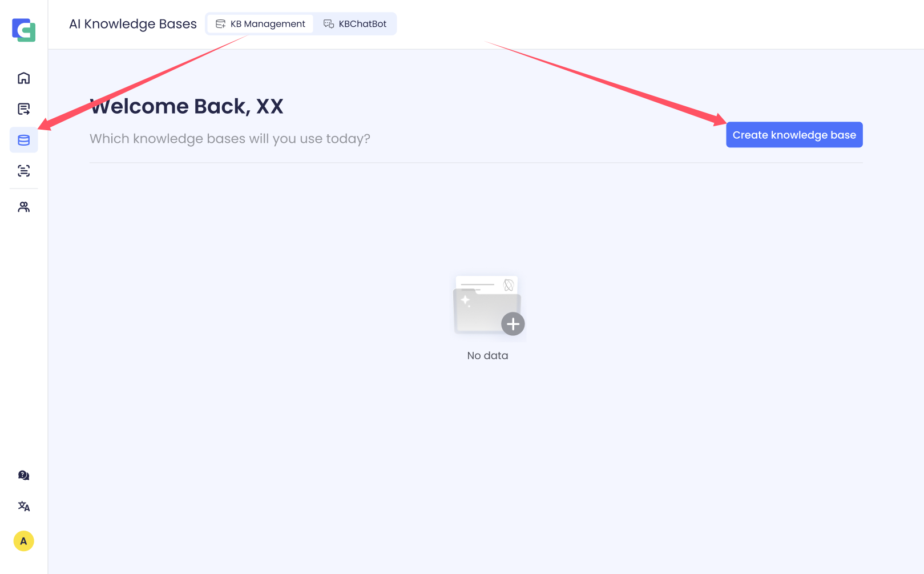Click the Create knowledge base button
The width and height of the screenshot is (924, 574).
[x=794, y=135]
